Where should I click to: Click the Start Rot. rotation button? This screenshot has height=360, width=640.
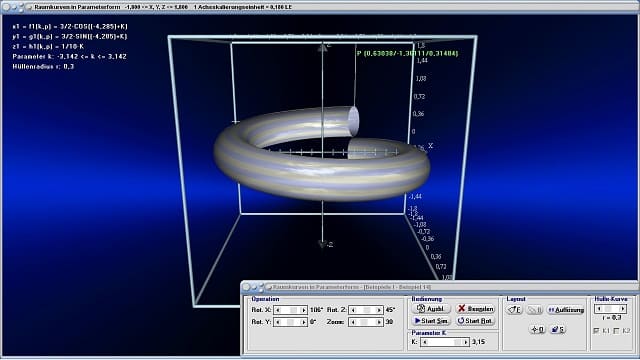coord(476,321)
